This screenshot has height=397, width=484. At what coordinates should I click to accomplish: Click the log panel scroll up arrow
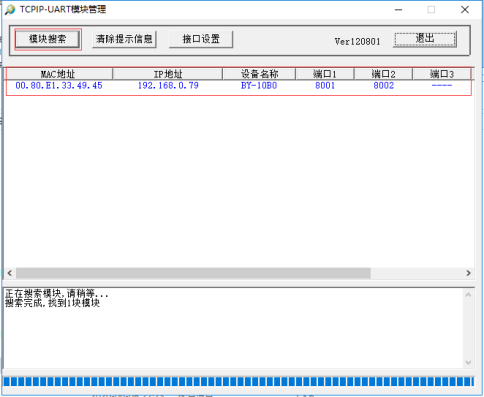pos(468,295)
